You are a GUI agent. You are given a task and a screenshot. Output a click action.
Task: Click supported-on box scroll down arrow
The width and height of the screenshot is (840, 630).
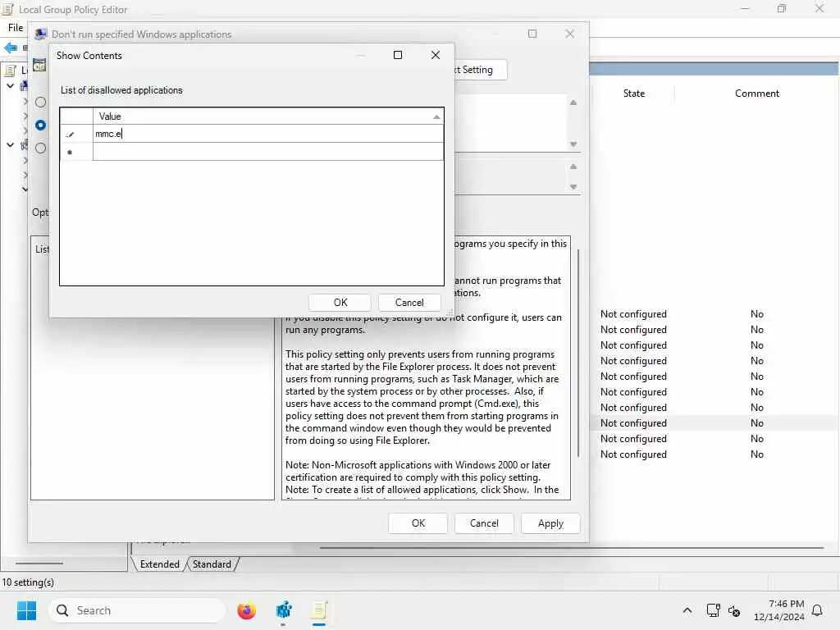point(573,187)
